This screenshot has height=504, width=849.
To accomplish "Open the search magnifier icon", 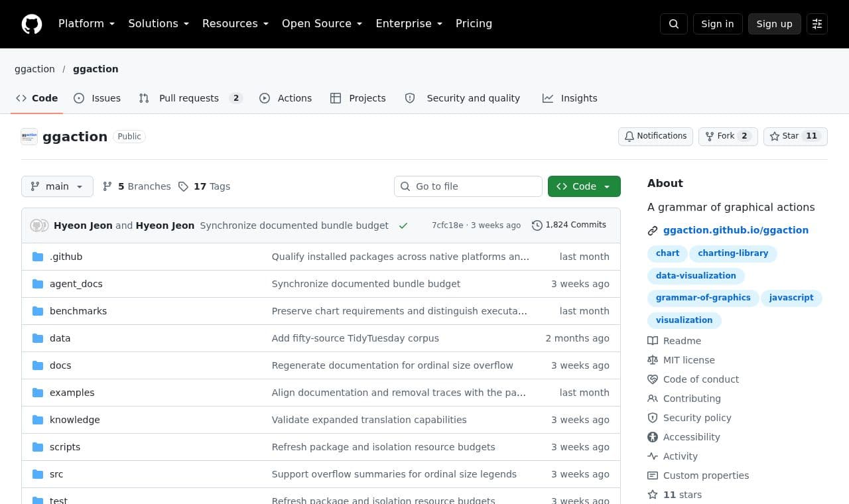I will click(674, 24).
